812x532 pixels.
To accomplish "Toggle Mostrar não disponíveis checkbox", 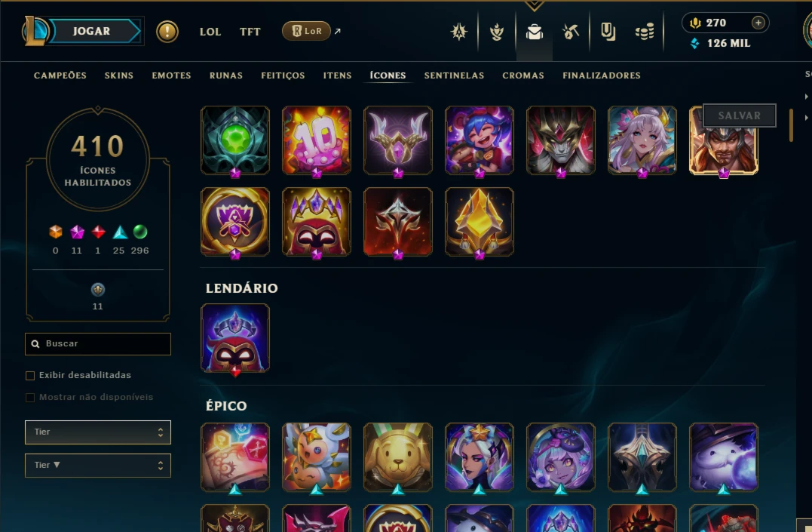I will point(30,398).
